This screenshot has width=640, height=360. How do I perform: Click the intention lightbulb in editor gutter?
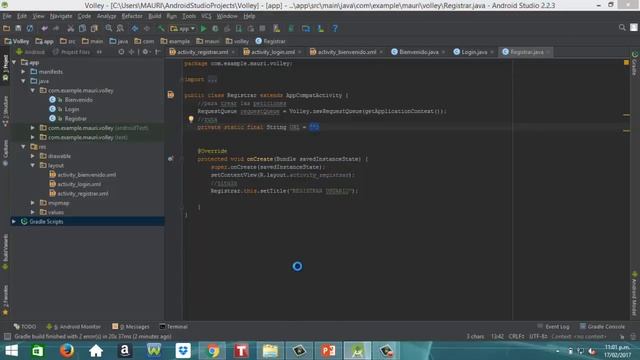(x=191, y=119)
